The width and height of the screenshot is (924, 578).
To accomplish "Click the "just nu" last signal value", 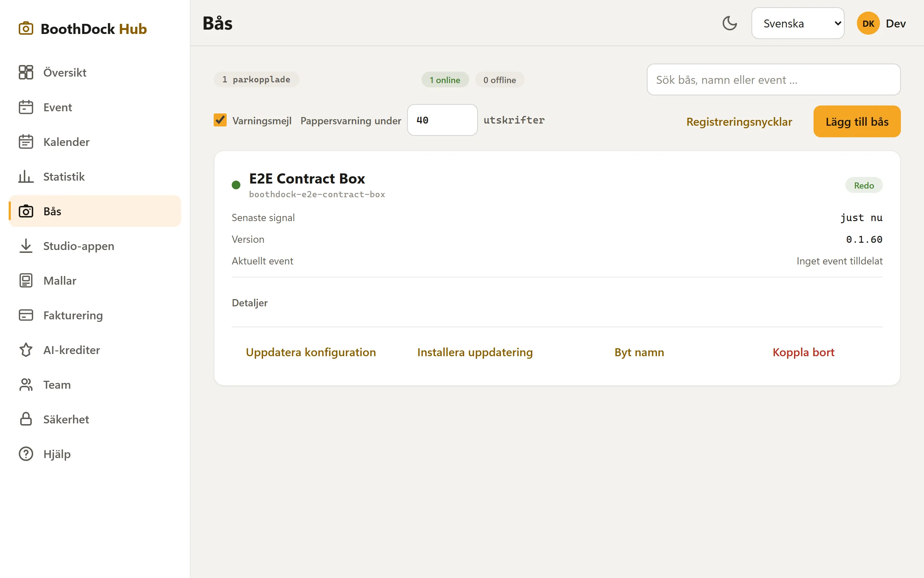I will coord(862,218).
